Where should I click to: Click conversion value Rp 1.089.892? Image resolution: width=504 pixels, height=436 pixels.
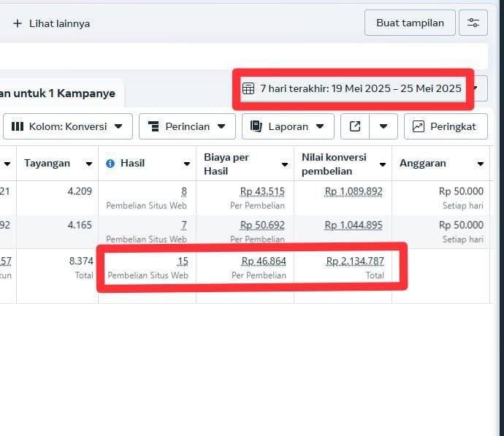click(x=354, y=191)
